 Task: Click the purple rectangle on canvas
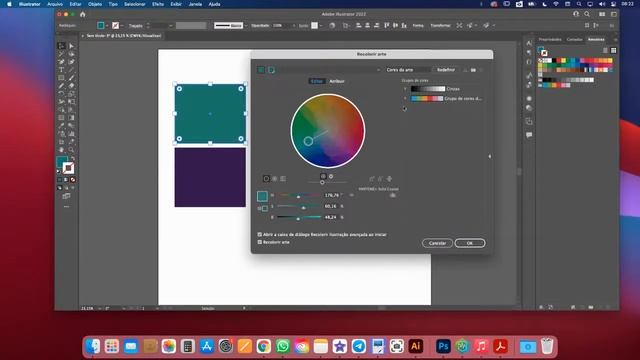point(210,177)
